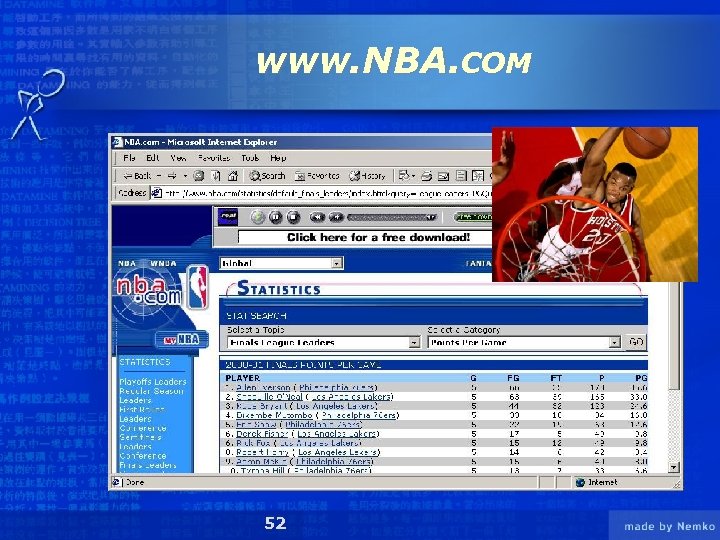Open the Select a Topic dropdown
This screenshot has height=540, width=720.
(x=323, y=342)
